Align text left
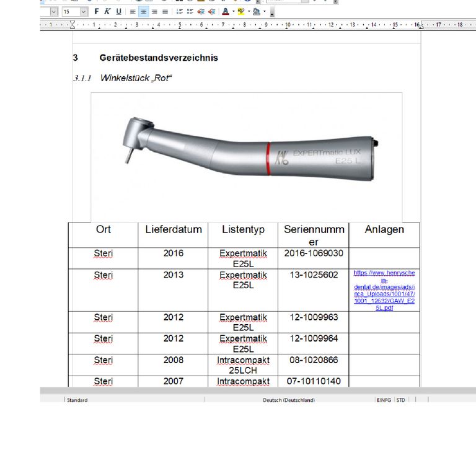Viewport: 476px width, 476px height. click(133, 12)
